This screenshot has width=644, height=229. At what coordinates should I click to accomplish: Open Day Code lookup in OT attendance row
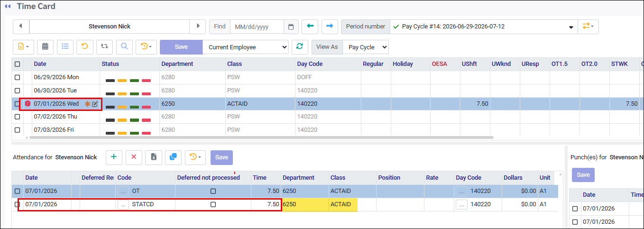pos(461,191)
